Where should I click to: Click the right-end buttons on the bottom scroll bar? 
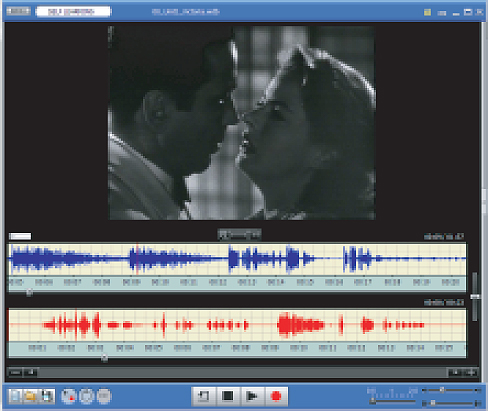[x=463, y=372]
